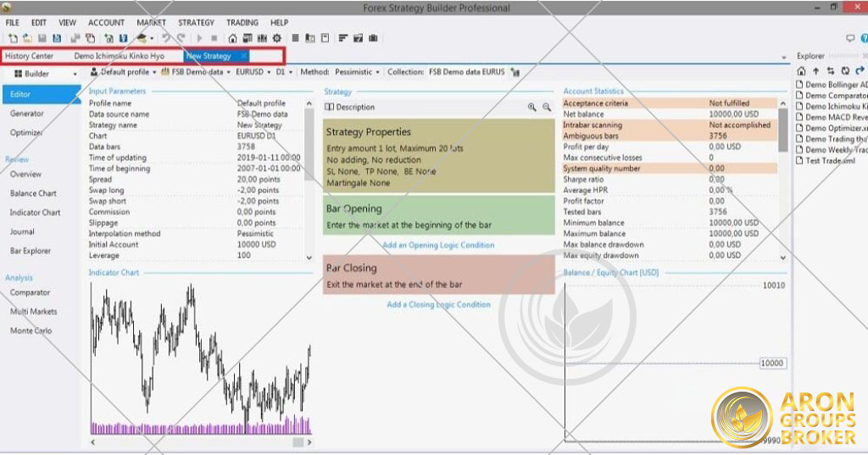
Task: Zoom in the strategy description
Action: click(531, 107)
